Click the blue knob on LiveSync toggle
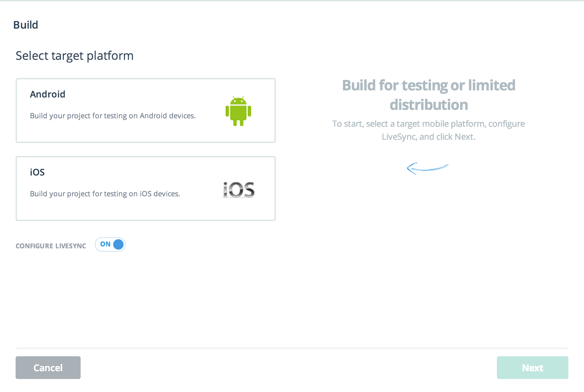The height and width of the screenshot is (392, 584). pos(118,244)
